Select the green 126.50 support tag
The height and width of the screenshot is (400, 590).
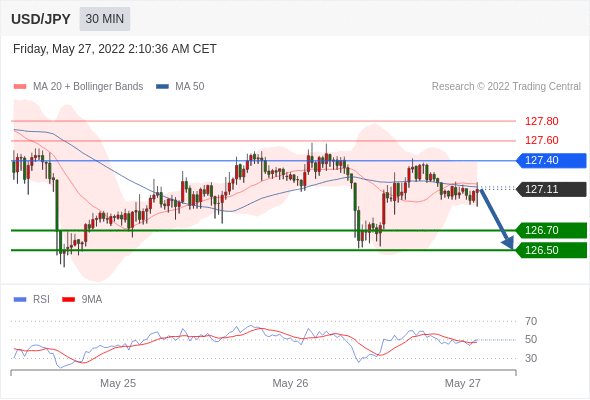pyautogui.click(x=551, y=250)
